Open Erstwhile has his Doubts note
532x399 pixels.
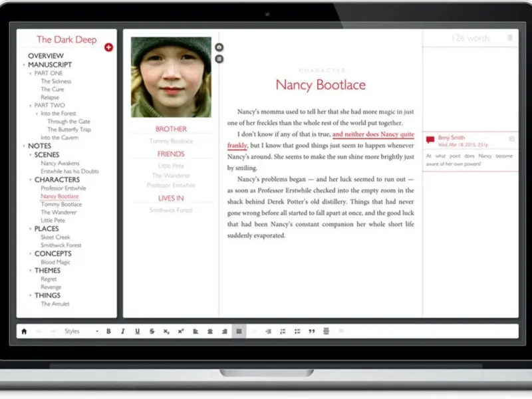point(70,172)
